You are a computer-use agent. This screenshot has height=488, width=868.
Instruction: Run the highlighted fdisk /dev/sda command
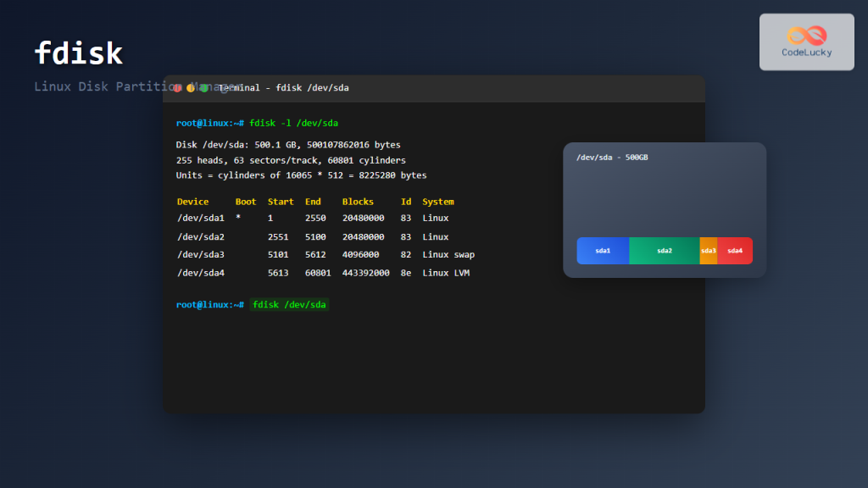291,305
